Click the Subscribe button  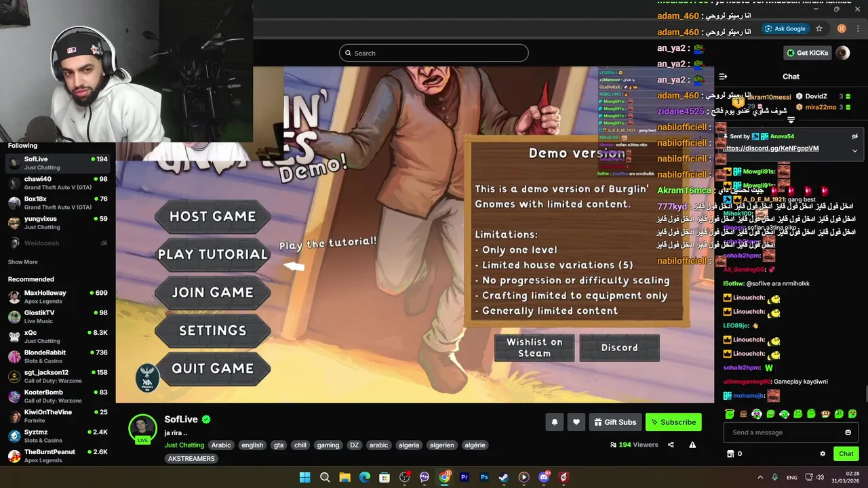click(x=673, y=422)
